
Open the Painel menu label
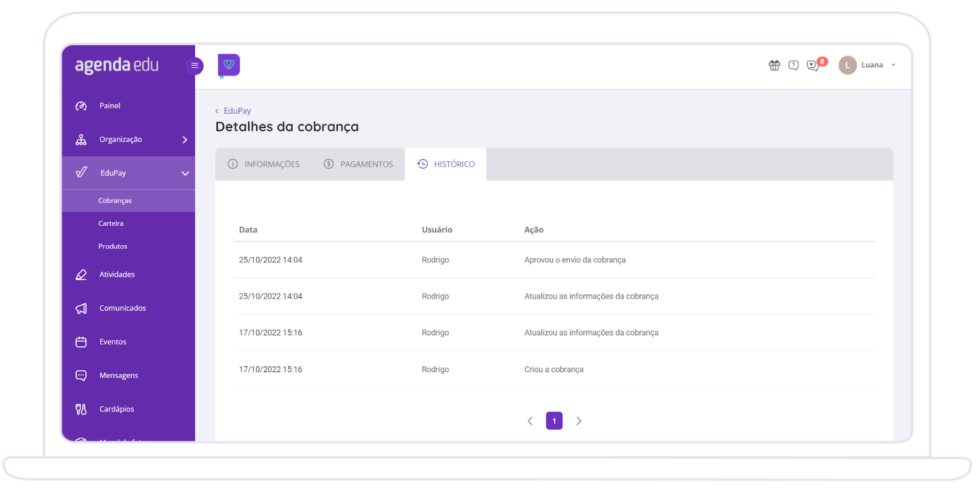coord(110,106)
